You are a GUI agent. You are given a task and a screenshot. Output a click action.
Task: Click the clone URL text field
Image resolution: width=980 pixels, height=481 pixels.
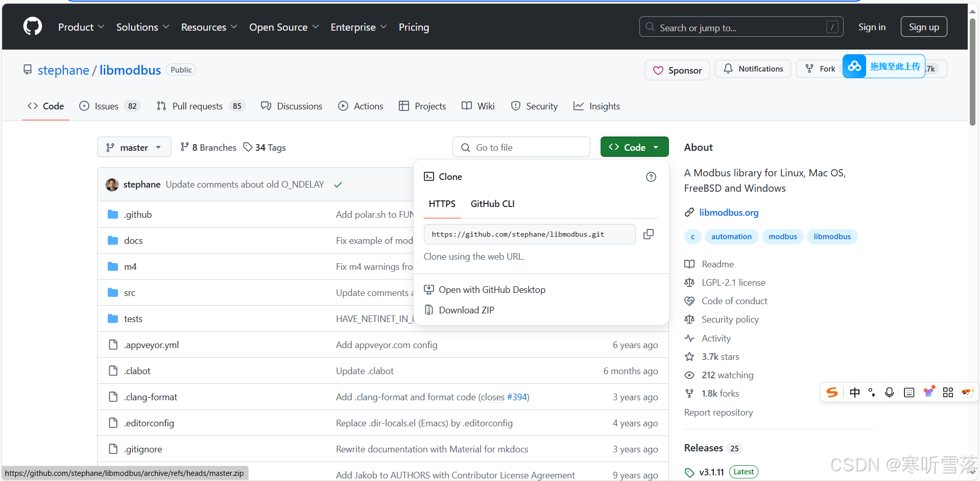pyautogui.click(x=530, y=234)
